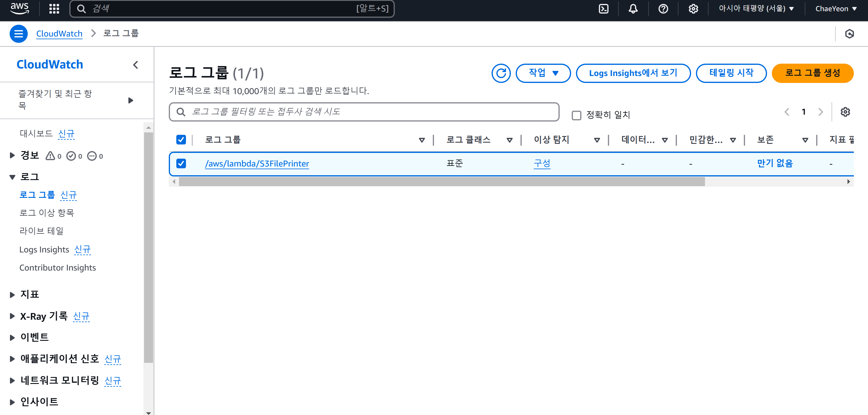Refresh the log groups list
The height and width of the screenshot is (415, 868).
501,73
